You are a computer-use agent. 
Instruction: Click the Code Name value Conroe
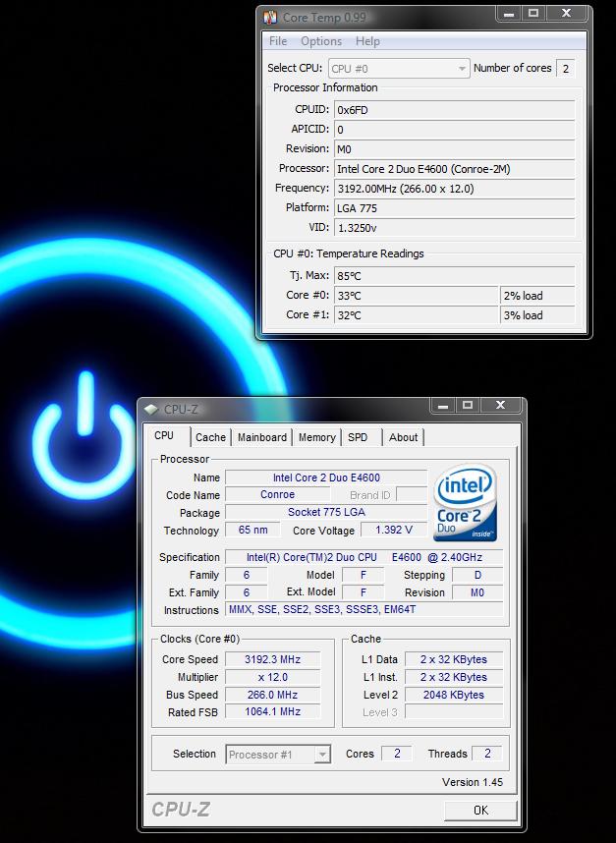click(277, 494)
